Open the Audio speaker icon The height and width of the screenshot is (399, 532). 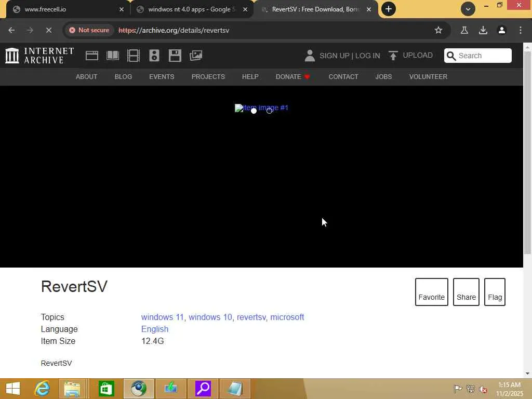[x=154, y=55]
